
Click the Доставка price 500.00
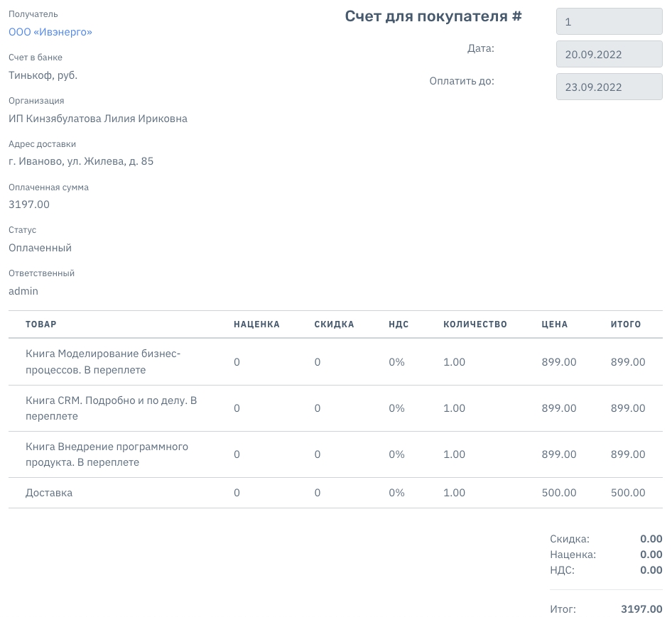click(x=559, y=493)
